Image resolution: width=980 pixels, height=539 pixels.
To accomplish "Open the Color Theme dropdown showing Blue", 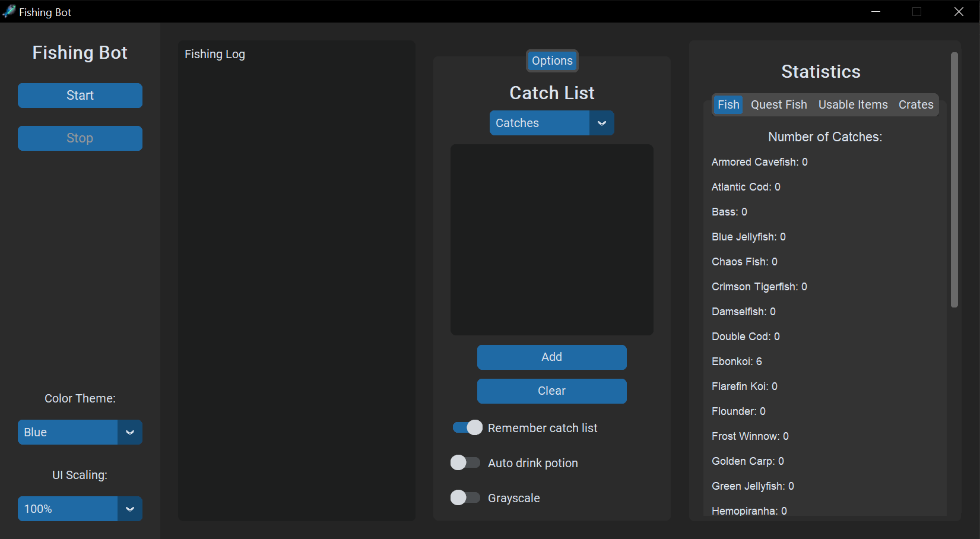I will coord(80,432).
